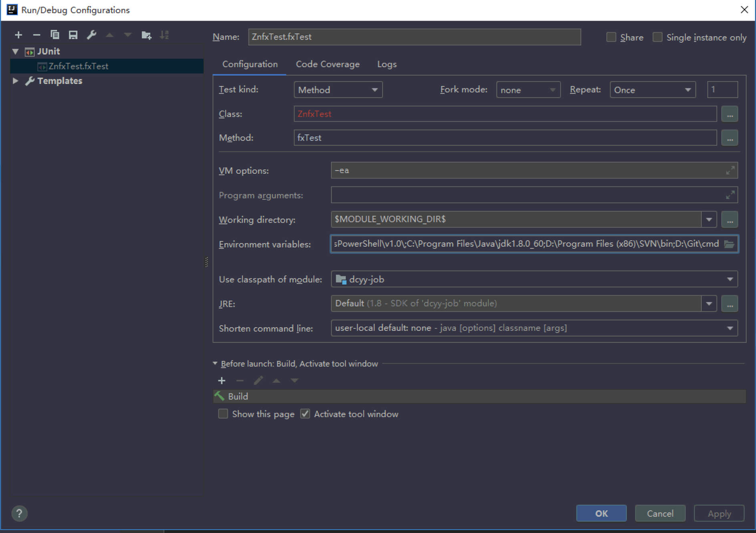The image size is (756, 533).
Task: Expand the Templates tree node
Action: click(x=16, y=81)
